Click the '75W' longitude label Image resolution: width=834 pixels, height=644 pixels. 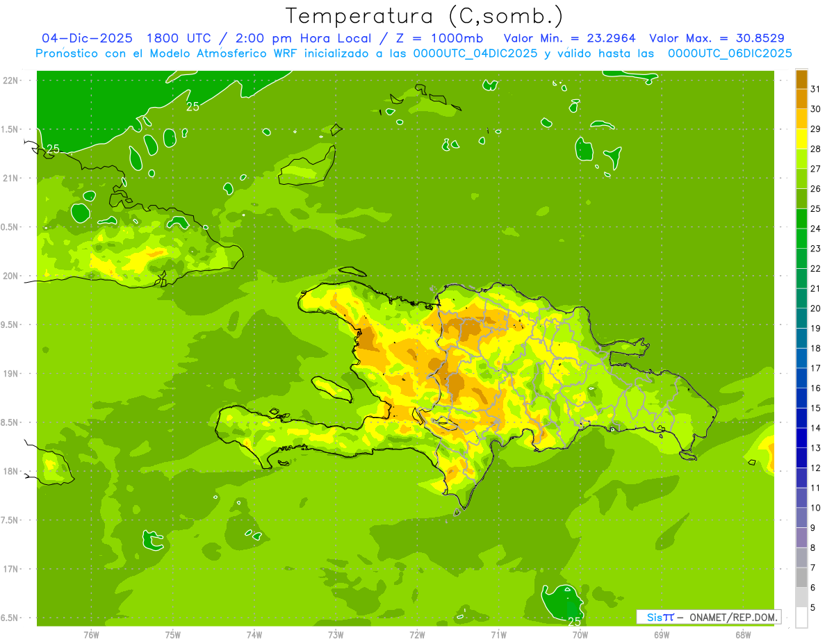173,634
